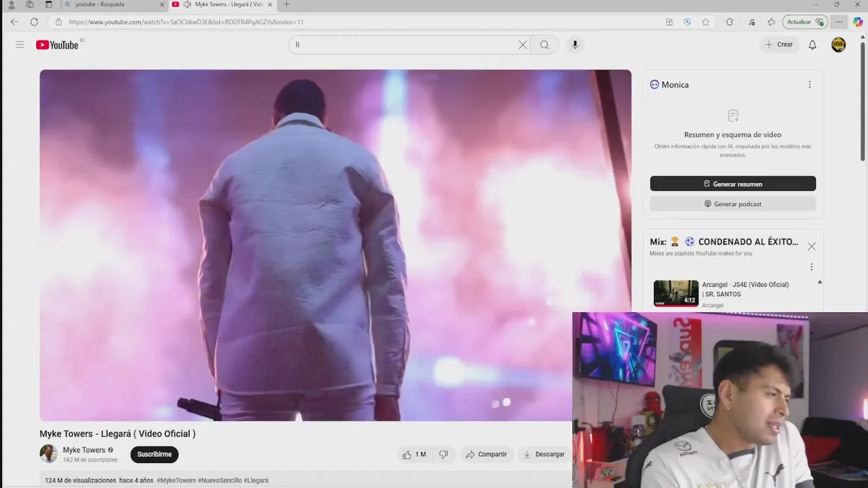Click the #MykeTowers hashtag

point(176,481)
